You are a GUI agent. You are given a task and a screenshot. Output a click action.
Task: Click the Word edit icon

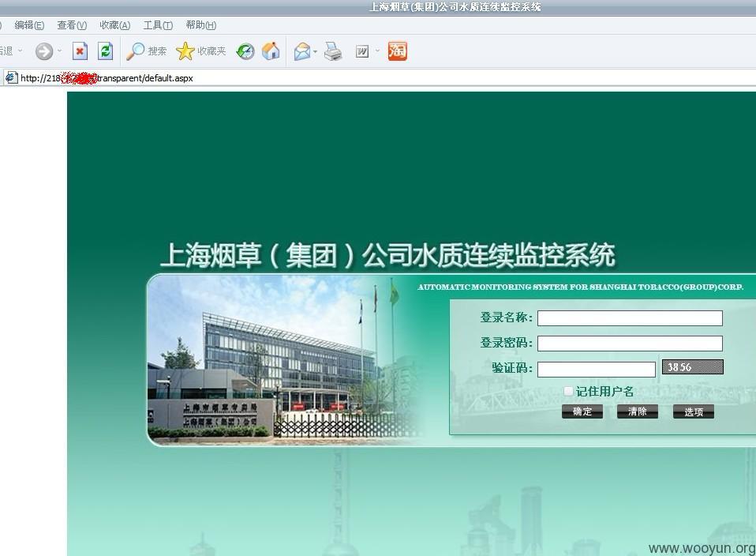[x=362, y=51]
